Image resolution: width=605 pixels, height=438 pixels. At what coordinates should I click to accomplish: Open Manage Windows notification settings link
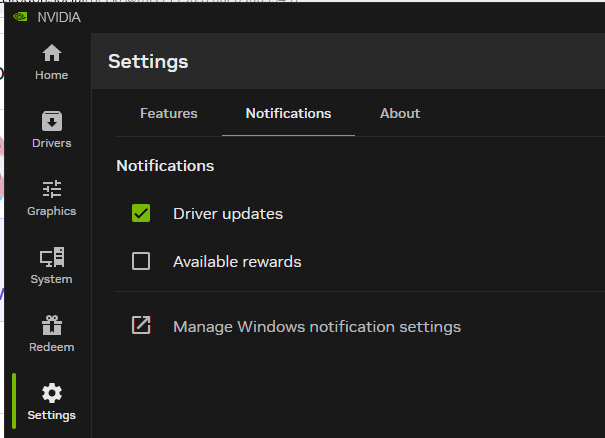coord(317,327)
